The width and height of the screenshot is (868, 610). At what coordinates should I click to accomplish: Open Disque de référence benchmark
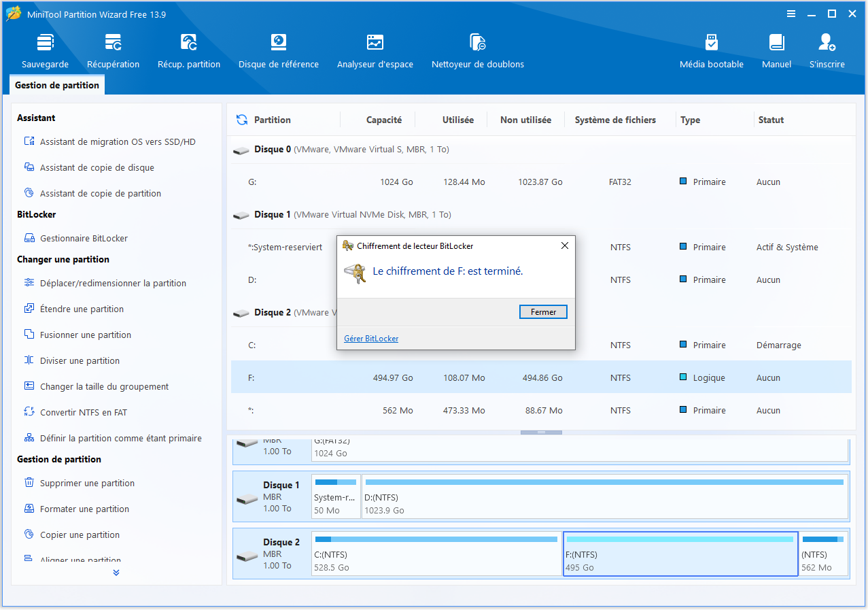click(x=279, y=51)
